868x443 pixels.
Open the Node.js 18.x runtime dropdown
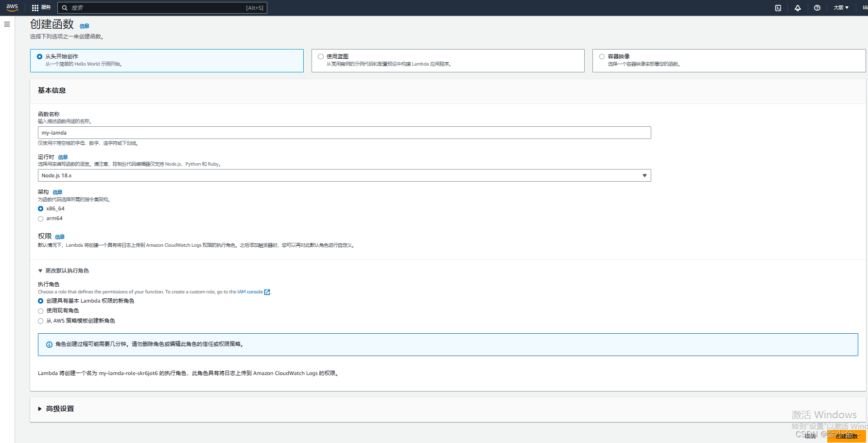pos(344,175)
